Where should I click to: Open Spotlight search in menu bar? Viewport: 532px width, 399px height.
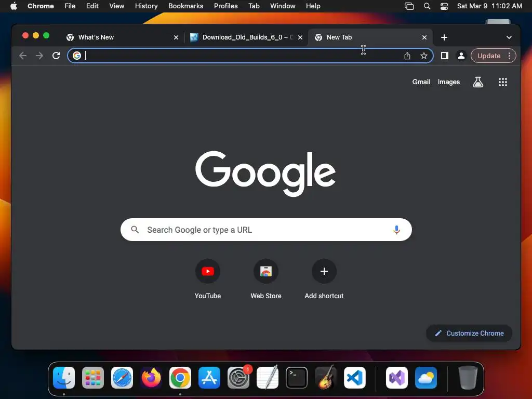[x=427, y=6]
